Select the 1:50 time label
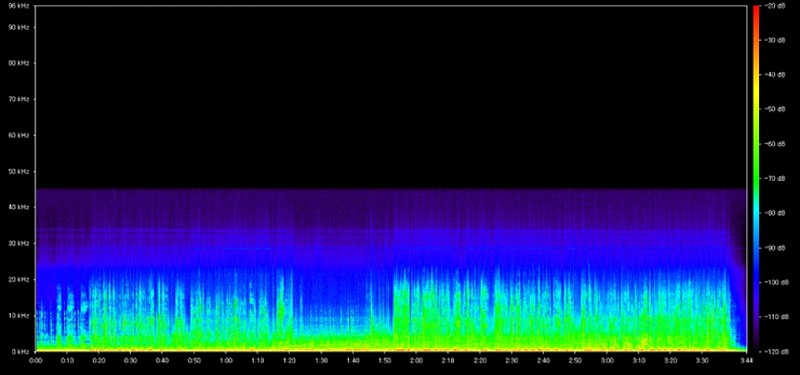Image resolution: width=800 pixels, height=375 pixels. point(384,360)
